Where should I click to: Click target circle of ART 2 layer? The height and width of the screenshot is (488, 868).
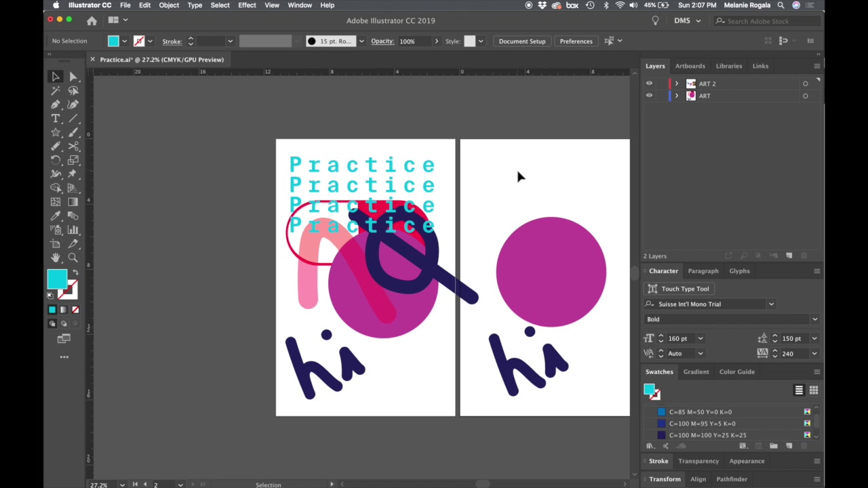[x=805, y=83]
